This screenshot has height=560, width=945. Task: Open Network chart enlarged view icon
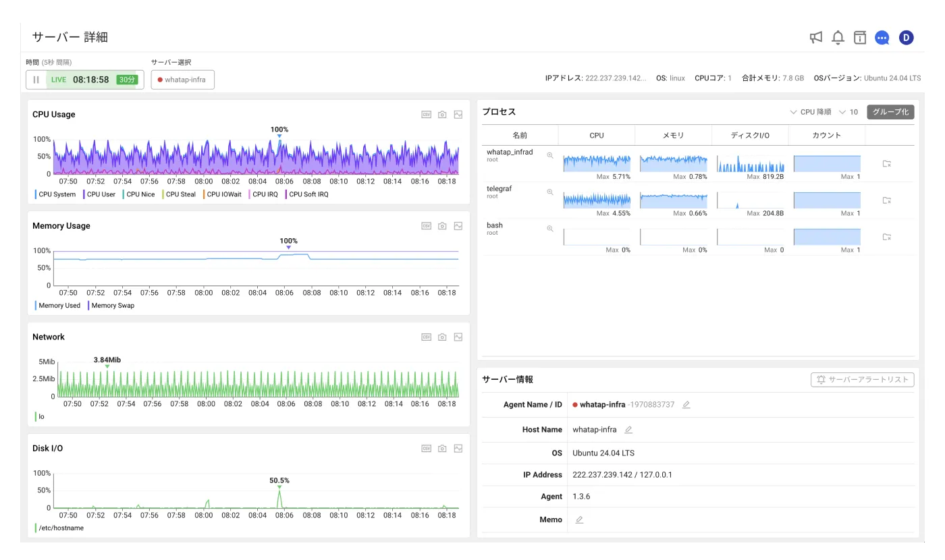(x=458, y=337)
